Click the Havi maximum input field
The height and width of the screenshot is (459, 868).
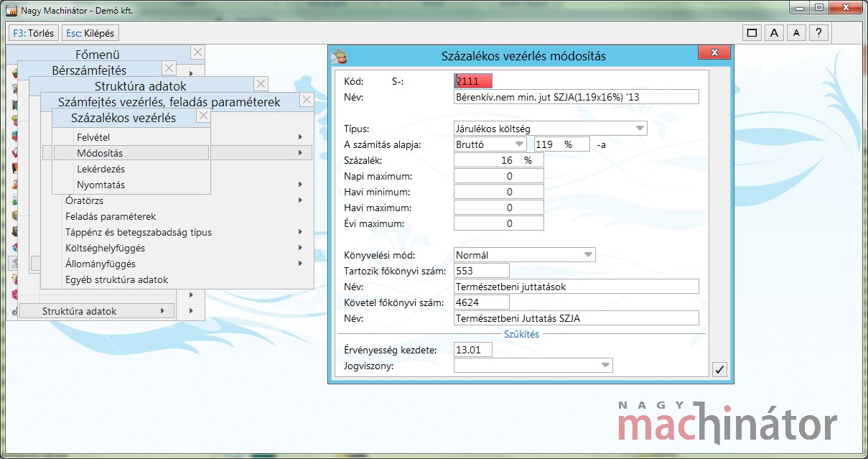(x=498, y=208)
